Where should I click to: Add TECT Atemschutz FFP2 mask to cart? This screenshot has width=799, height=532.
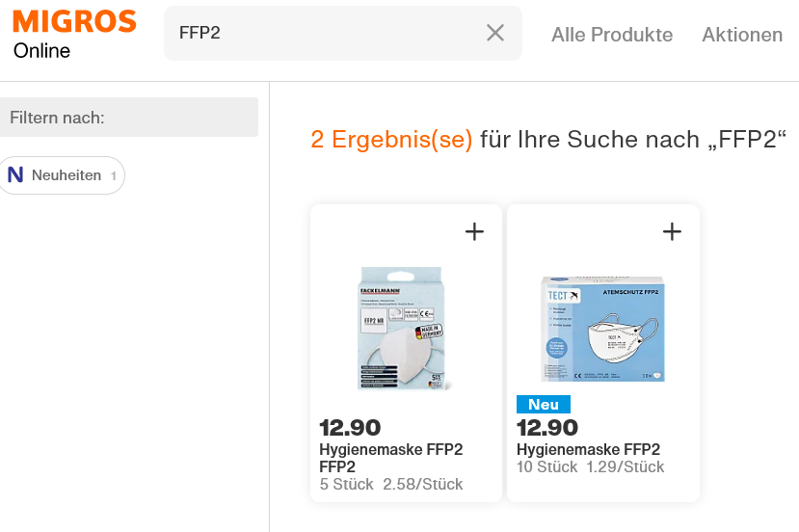click(672, 231)
